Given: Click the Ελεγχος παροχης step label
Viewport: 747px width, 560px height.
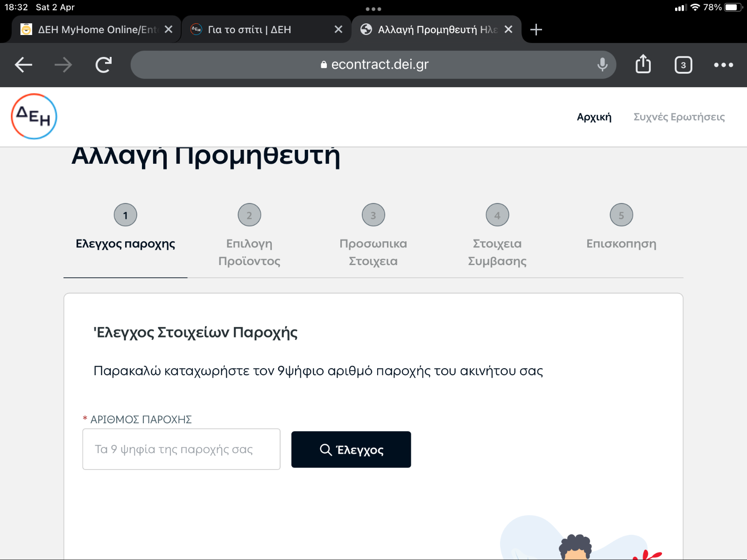Looking at the screenshot, I should 126,244.
